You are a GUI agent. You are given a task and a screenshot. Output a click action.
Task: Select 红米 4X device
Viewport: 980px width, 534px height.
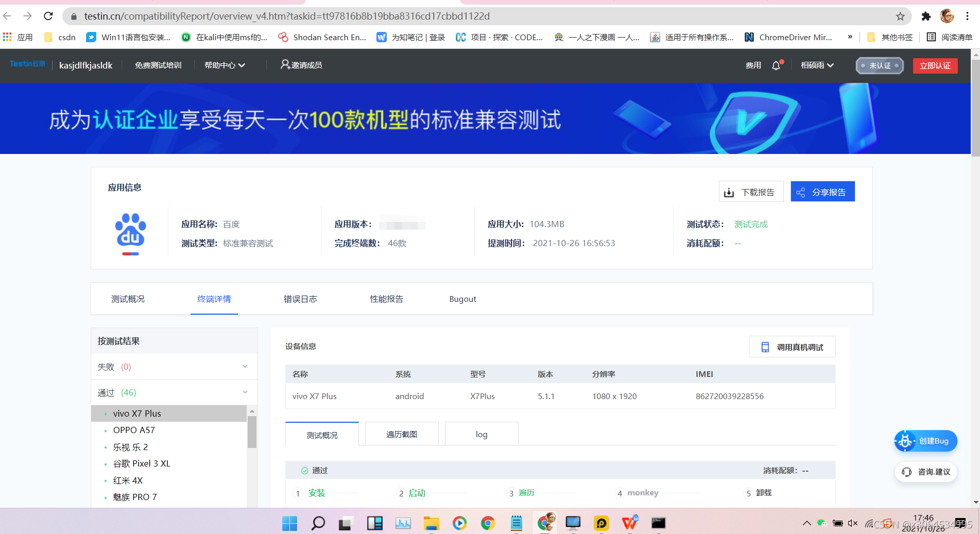[169, 480]
